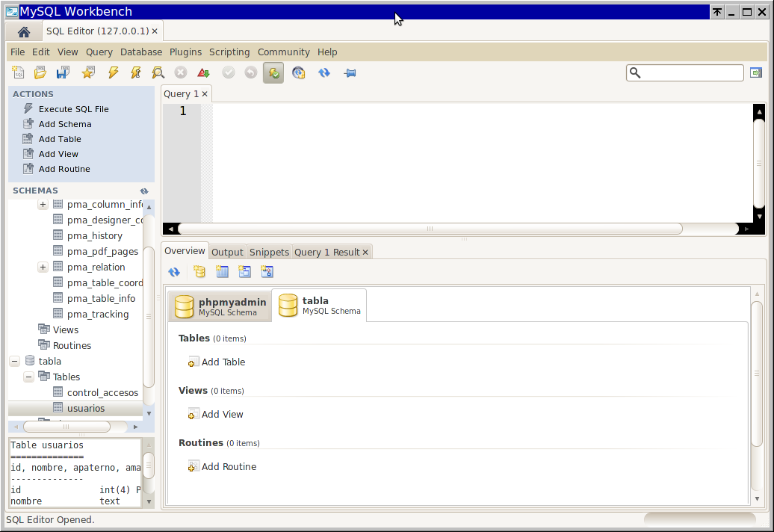Open the Community menu
Screen dimensions: 774x532
(x=284, y=52)
